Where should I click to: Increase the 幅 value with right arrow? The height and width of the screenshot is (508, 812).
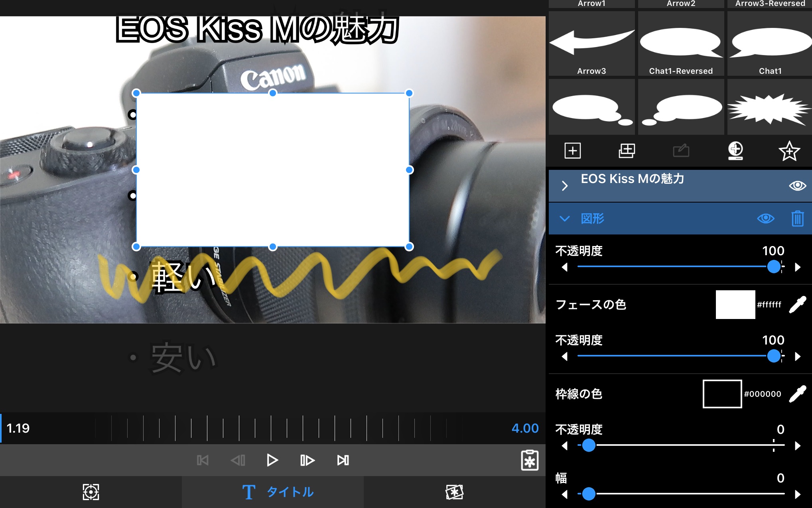(798, 494)
